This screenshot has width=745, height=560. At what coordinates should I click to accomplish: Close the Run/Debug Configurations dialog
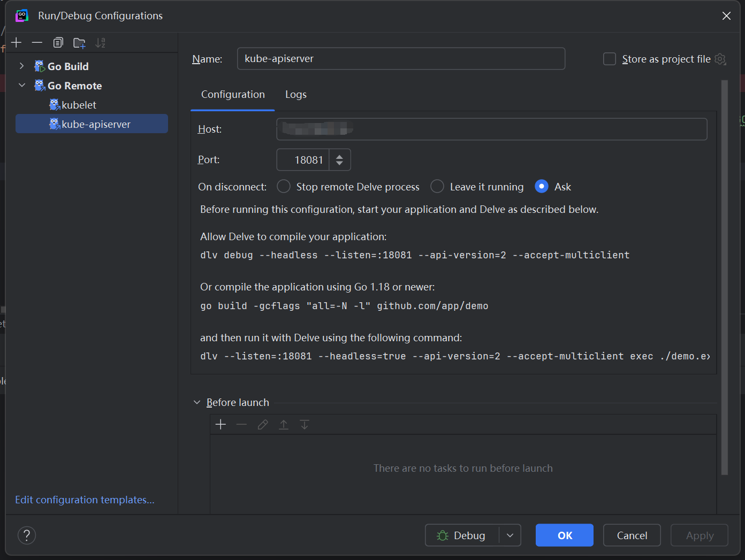(726, 16)
